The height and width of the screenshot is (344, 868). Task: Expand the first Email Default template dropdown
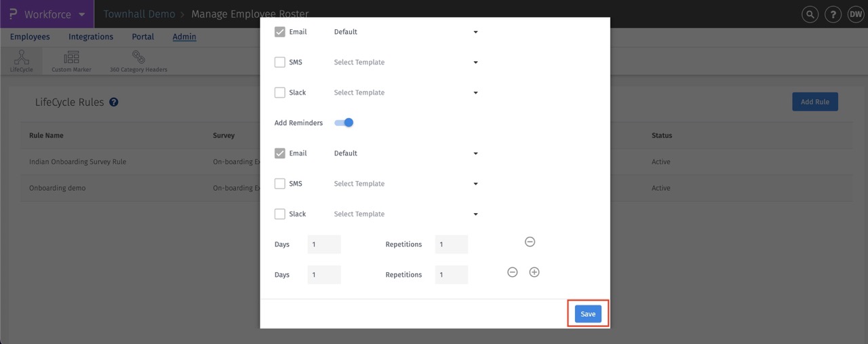(406, 32)
